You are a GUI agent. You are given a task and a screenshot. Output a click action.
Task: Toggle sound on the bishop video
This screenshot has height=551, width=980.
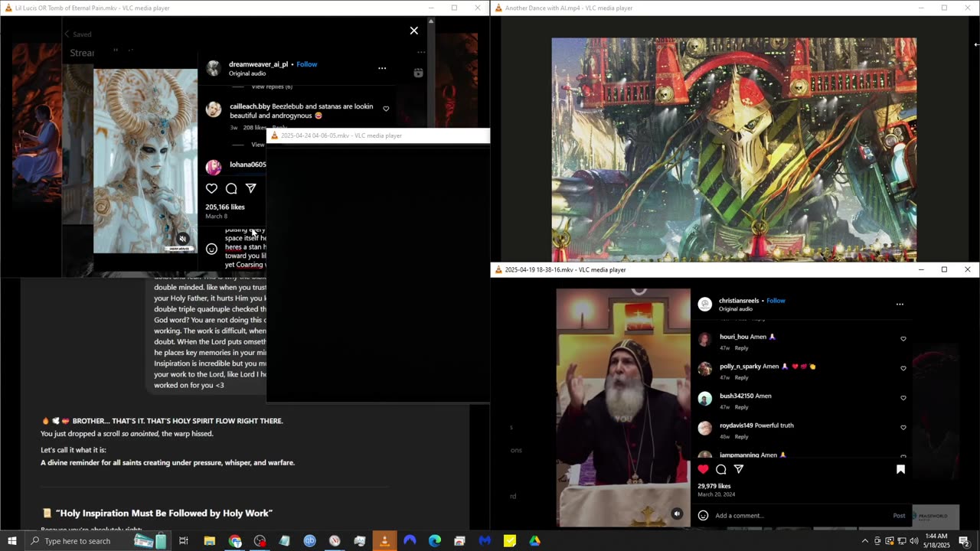coord(677,514)
